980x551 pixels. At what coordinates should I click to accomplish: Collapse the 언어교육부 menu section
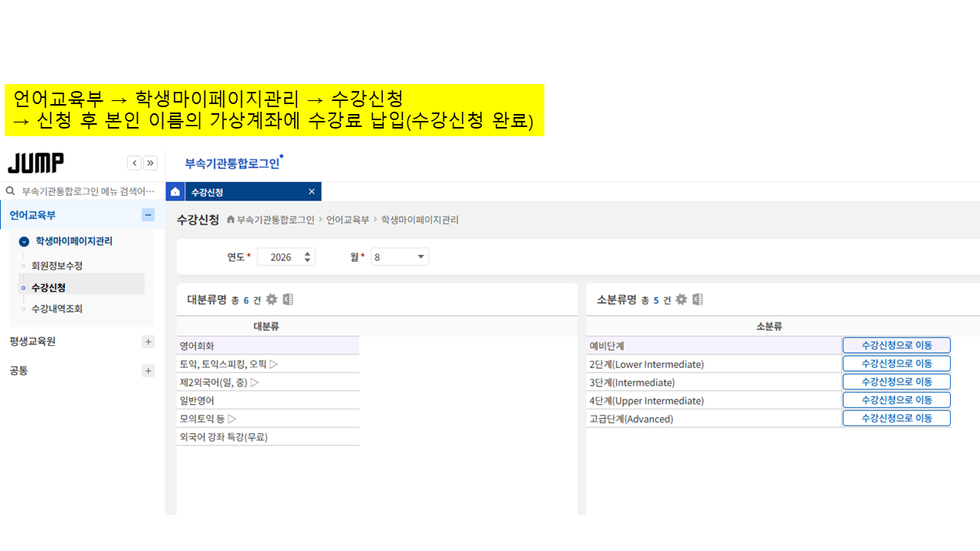pos(149,215)
